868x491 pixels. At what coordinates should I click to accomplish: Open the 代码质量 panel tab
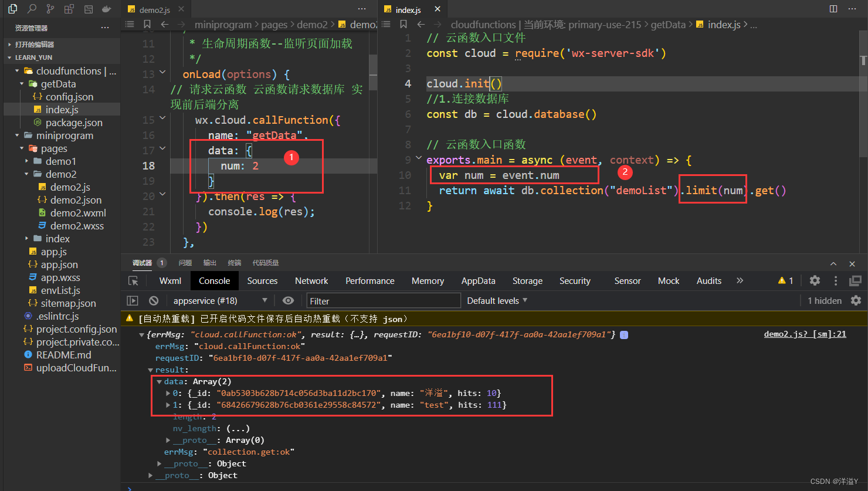265,263
